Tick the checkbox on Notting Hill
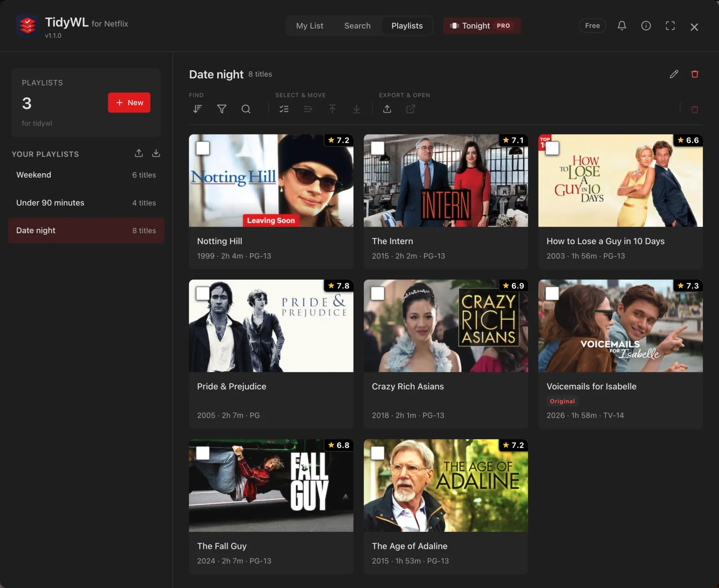719x588 pixels. [203, 148]
